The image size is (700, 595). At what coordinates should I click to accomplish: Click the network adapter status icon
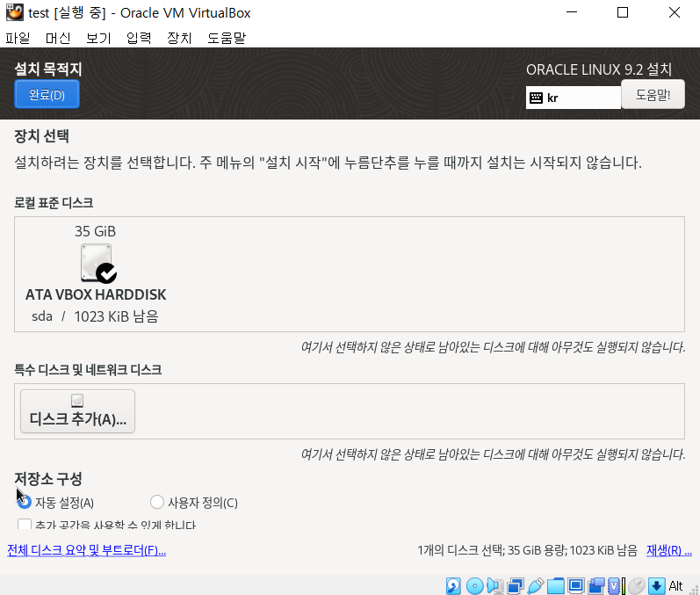pyautogui.click(x=516, y=585)
